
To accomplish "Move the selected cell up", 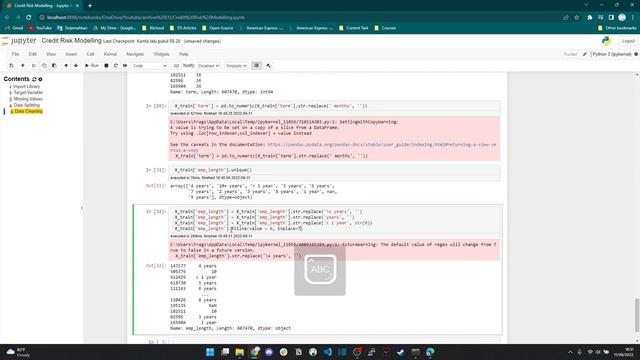I will coord(66,66).
